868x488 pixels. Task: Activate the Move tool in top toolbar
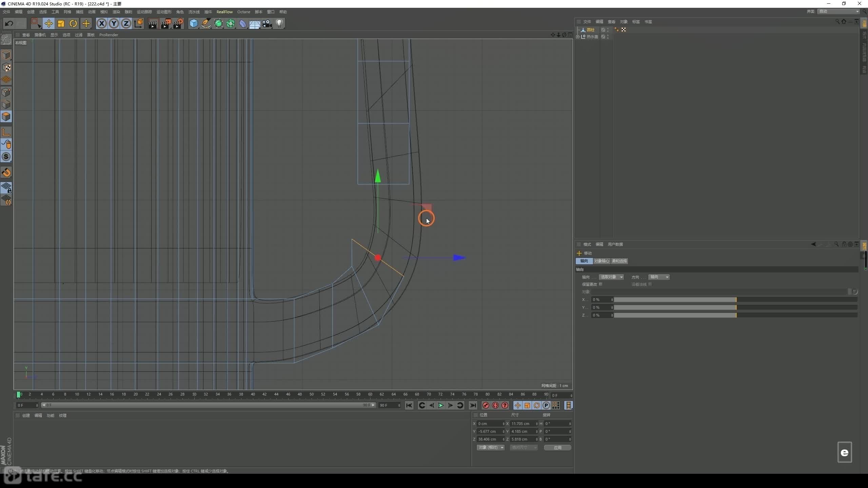click(x=48, y=23)
